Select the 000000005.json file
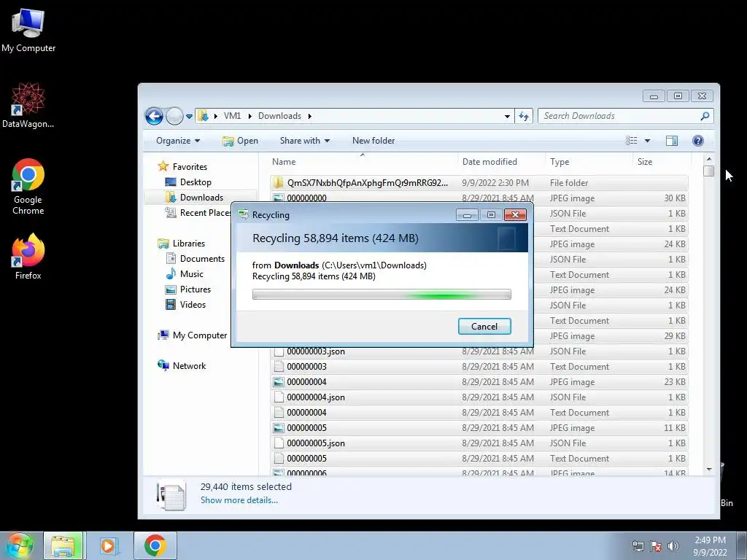 (479, 443)
